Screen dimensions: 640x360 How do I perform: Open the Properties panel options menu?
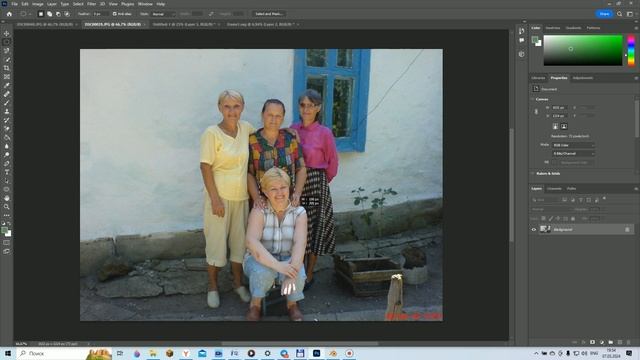[636, 78]
